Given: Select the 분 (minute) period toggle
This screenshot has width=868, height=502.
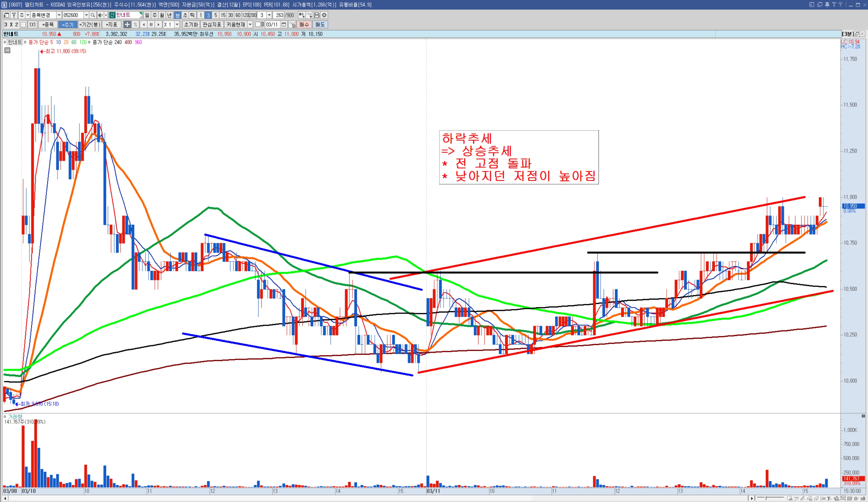Looking at the screenshot, I should [x=178, y=15].
